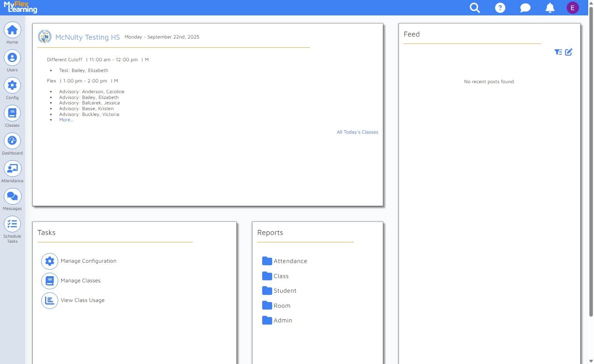Select the Attendance report label
594x364 pixels.
[290, 261]
